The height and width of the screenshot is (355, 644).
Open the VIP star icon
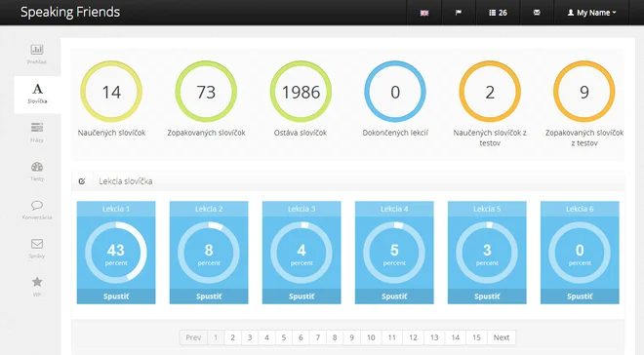[x=37, y=282]
